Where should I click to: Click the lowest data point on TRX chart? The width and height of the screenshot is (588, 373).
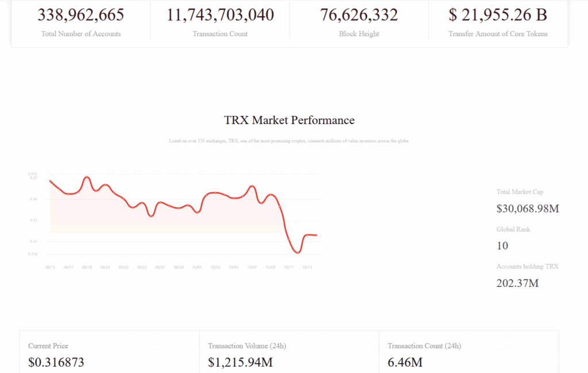click(297, 252)
